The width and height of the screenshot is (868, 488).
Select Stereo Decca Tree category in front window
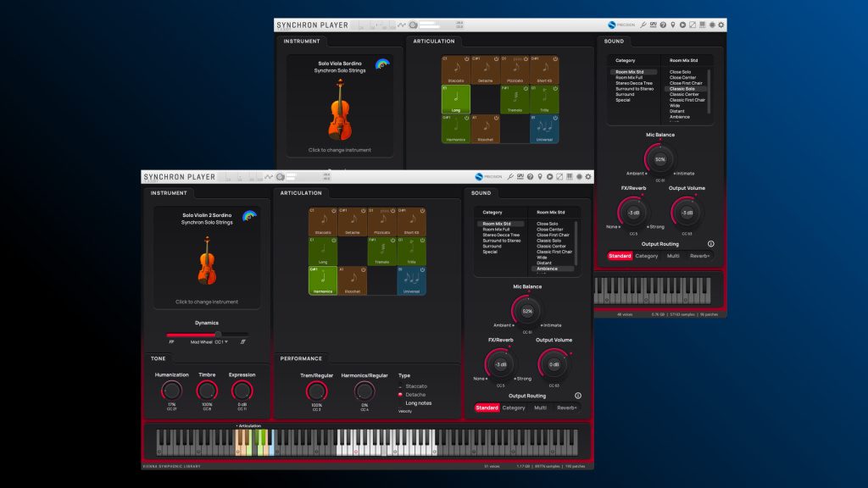pyautogui.click(x=500, y=235)
